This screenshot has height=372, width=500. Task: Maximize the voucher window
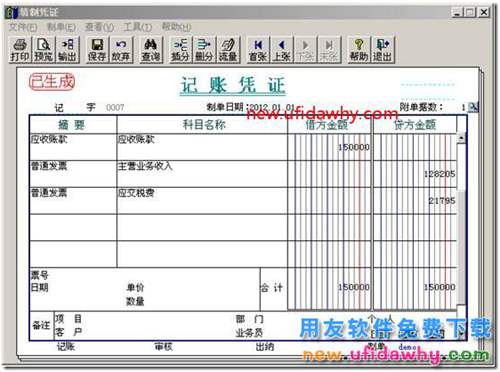pos(470,12)
